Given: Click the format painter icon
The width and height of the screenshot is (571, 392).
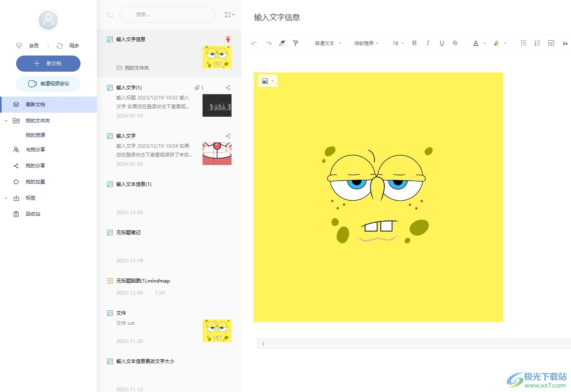Looking at the screenshot, I should click(296, 43).
